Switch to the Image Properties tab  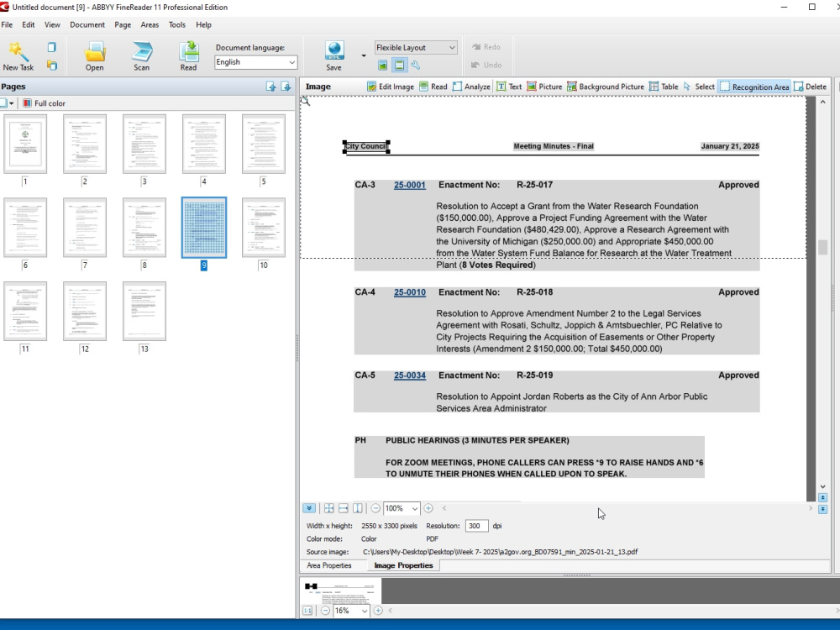tap(403, 565)
